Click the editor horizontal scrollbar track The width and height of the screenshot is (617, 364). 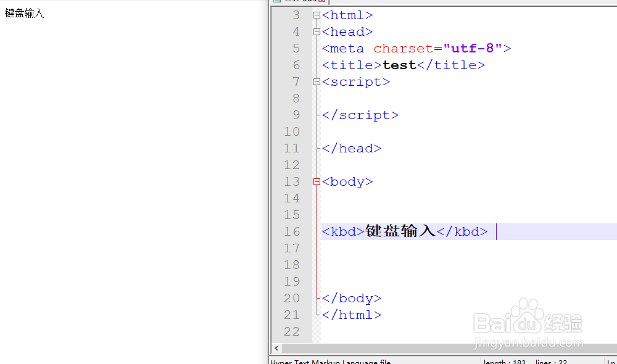coord(449,348)
